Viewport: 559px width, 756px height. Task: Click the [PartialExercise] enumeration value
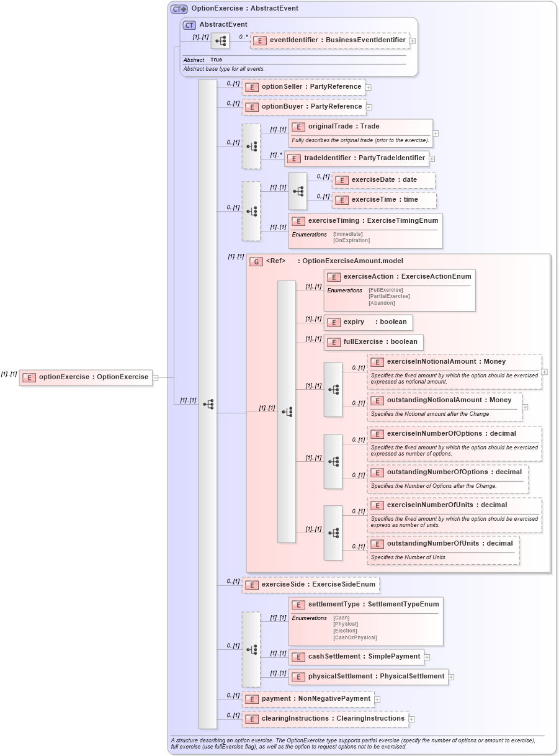389,297
